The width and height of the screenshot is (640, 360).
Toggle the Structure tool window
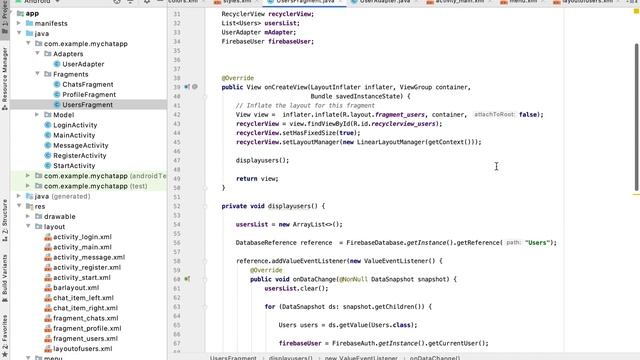click(x=4, y=220)
